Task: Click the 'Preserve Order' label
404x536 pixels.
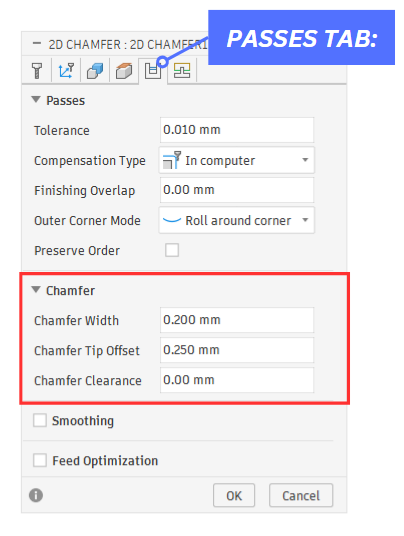Action: coord(77,251)
